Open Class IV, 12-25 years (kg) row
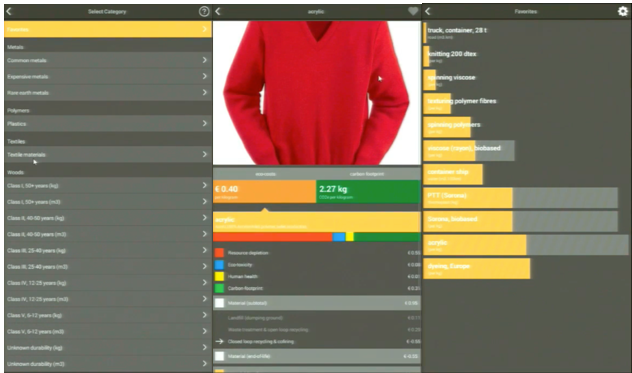 (108, 283)
